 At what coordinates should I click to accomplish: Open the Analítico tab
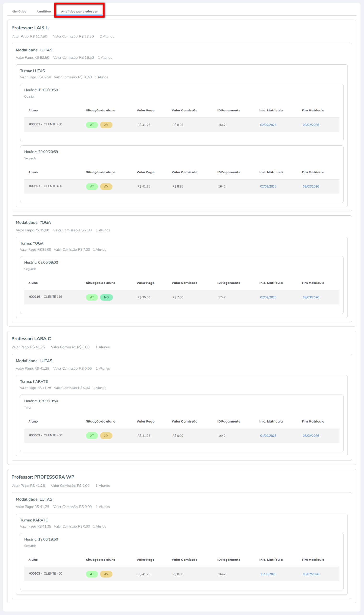(44, 12)
